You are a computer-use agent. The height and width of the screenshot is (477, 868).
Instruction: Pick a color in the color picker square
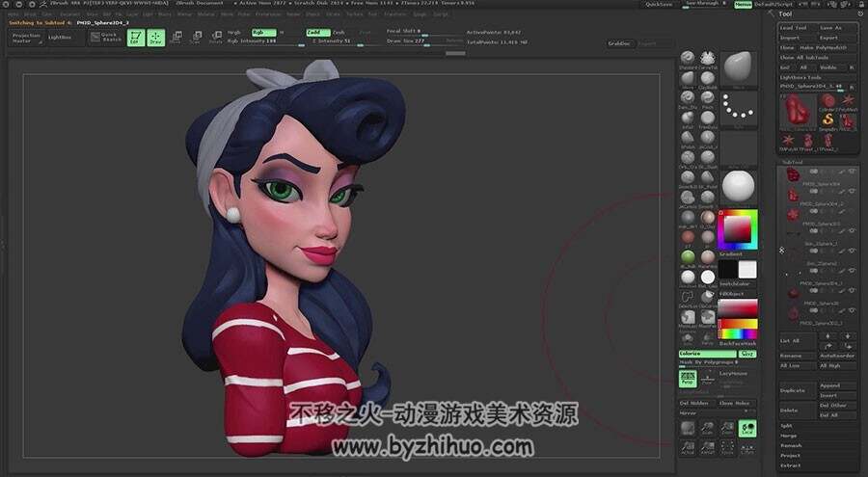click(738, 228)
